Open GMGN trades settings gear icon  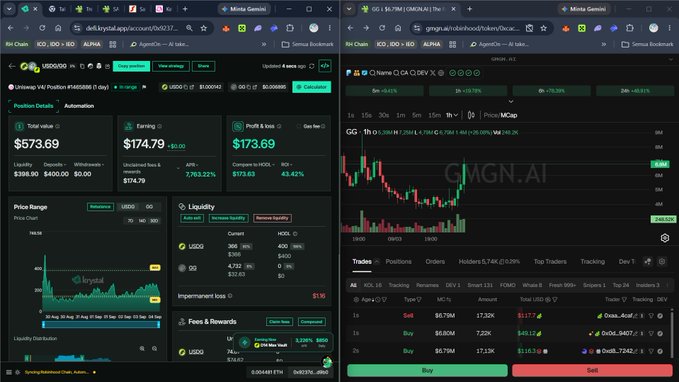click(x=662, y=262)
